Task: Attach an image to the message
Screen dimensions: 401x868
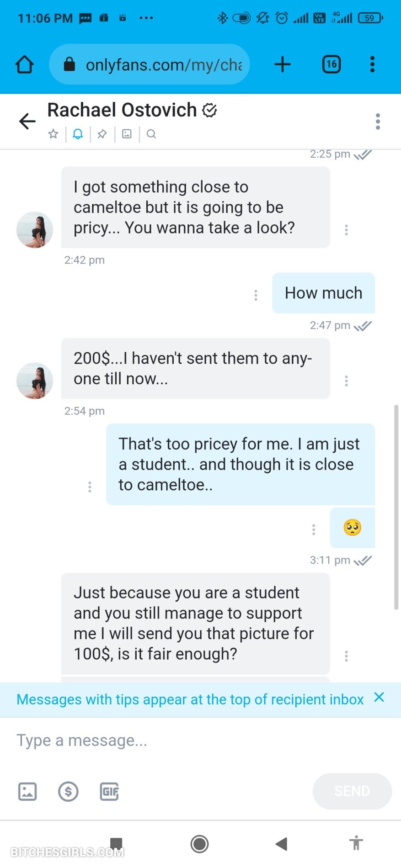Action: click(27, 791)
